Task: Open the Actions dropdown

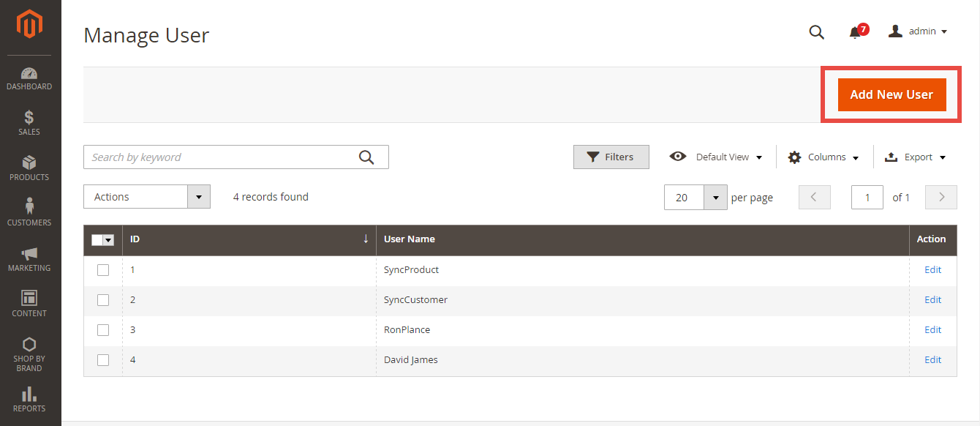Action: click(x=146, y=197)
